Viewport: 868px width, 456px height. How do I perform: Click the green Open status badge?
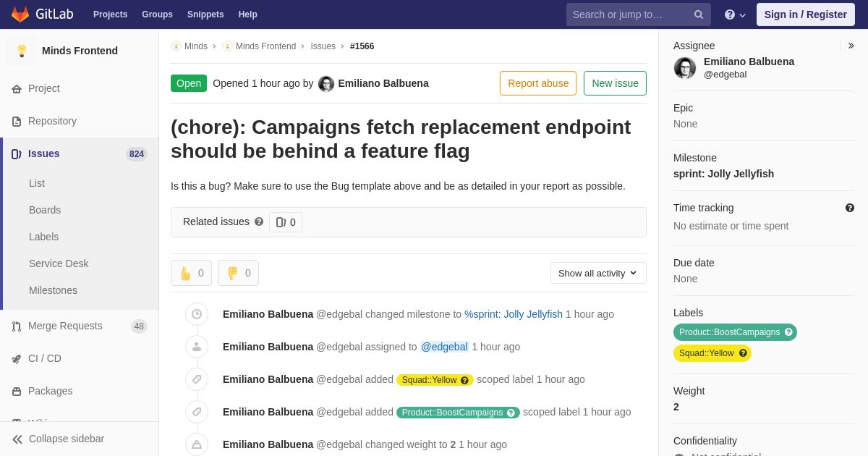tap(189, 83)
